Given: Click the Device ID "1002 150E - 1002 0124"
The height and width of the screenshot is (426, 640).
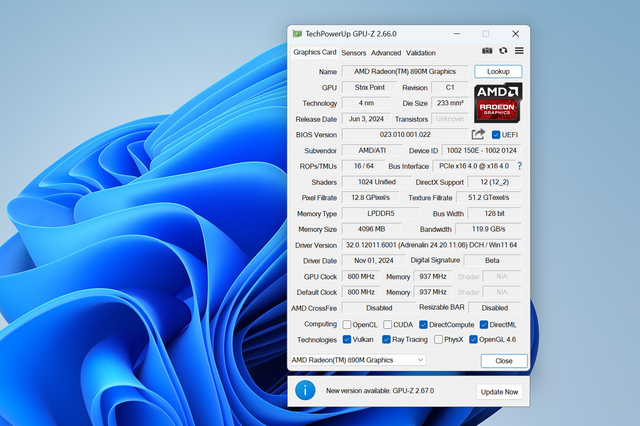Looking at the screenshot, I should [x=481, y=150].
